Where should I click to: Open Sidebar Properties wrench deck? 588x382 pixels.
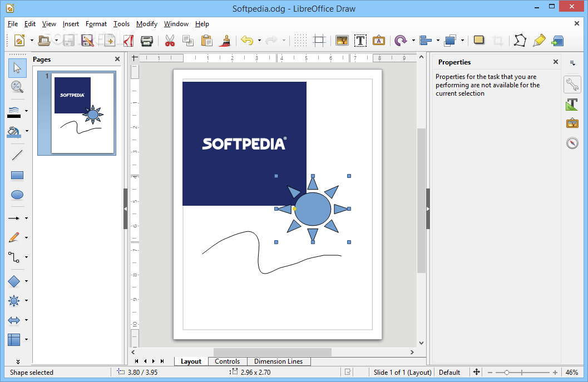[572, 85]
